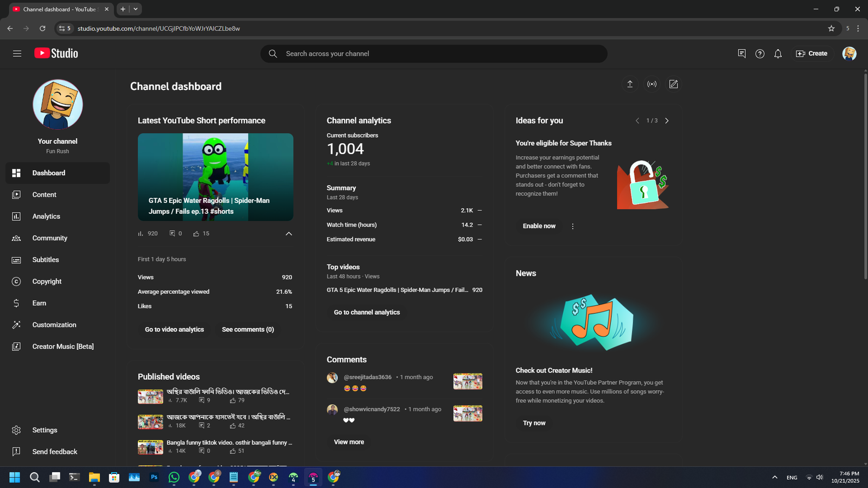Click the Create post pencil icon
Screen dimensions: 868x488
(x=673, y=84)
